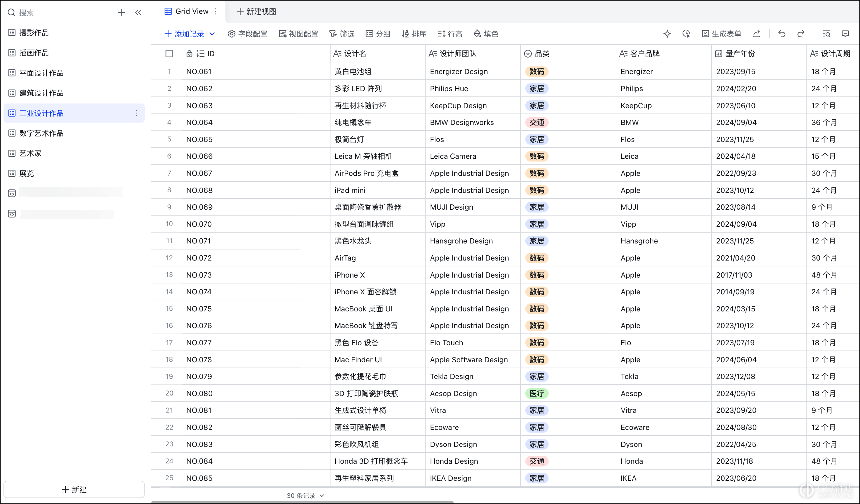Click the 医疗 tag in Aesop row

537,393
